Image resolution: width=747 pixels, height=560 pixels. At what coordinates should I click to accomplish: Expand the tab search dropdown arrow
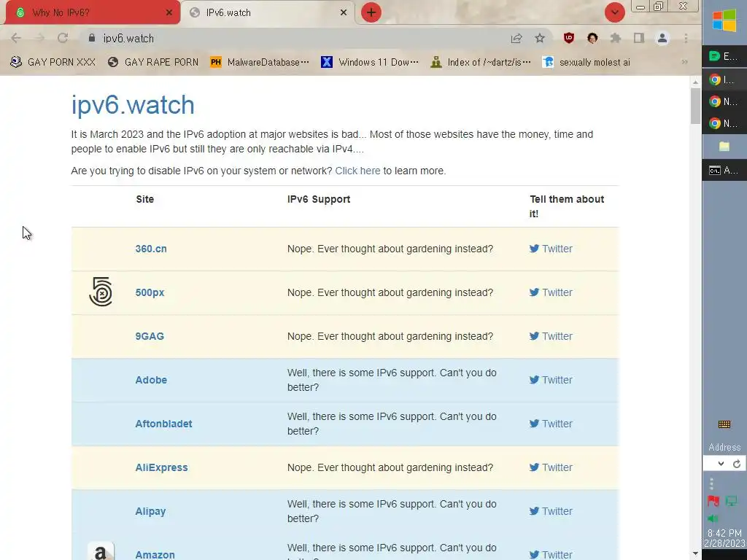[614, 12]
